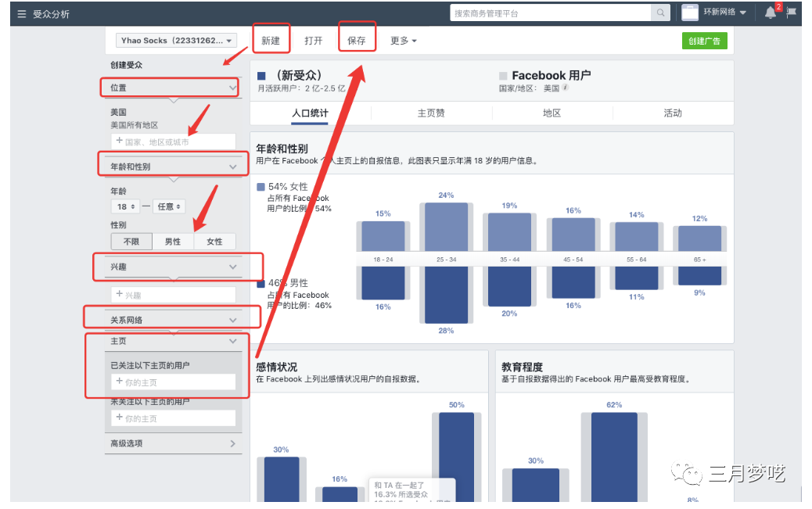Viewport: 812px width, 509px height.
Task: Open the notifications bell
Action: tap(771, 13)
